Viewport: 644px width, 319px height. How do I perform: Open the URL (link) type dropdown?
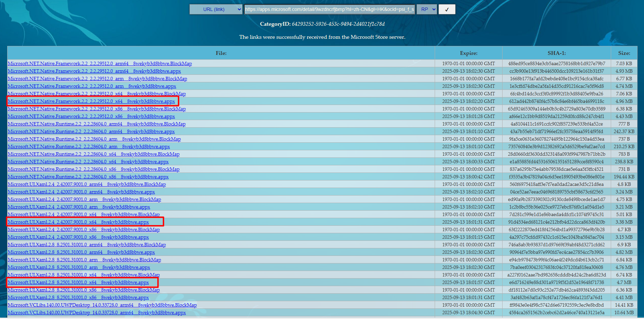216,9
